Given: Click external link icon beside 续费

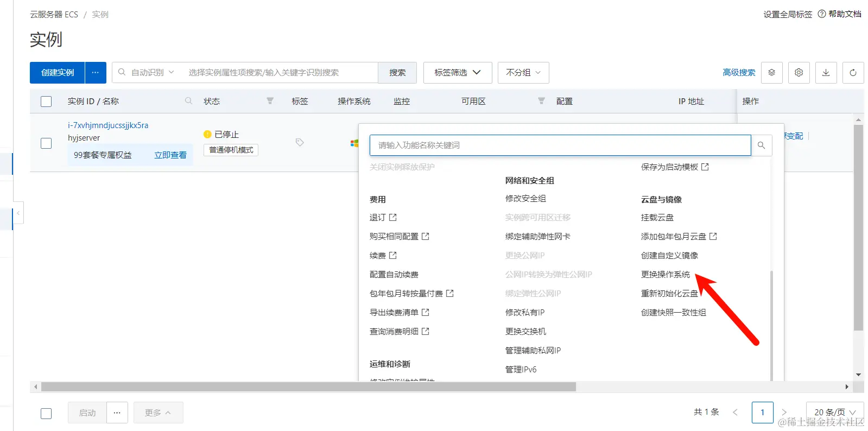Looking at the screenshot, I should 392,255.
